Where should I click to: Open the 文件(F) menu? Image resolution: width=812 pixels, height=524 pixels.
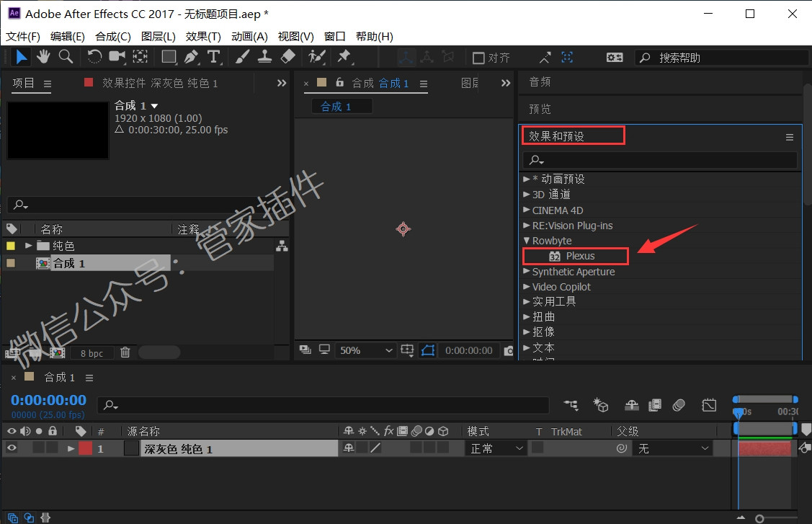pyautogui.click(x=23, y=36)
